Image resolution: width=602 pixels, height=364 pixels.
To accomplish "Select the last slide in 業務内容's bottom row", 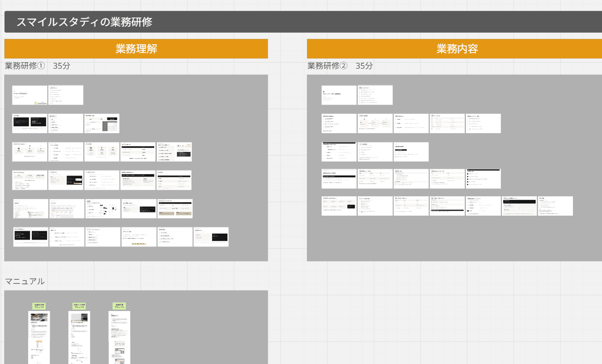I will (x=555, y=206).
